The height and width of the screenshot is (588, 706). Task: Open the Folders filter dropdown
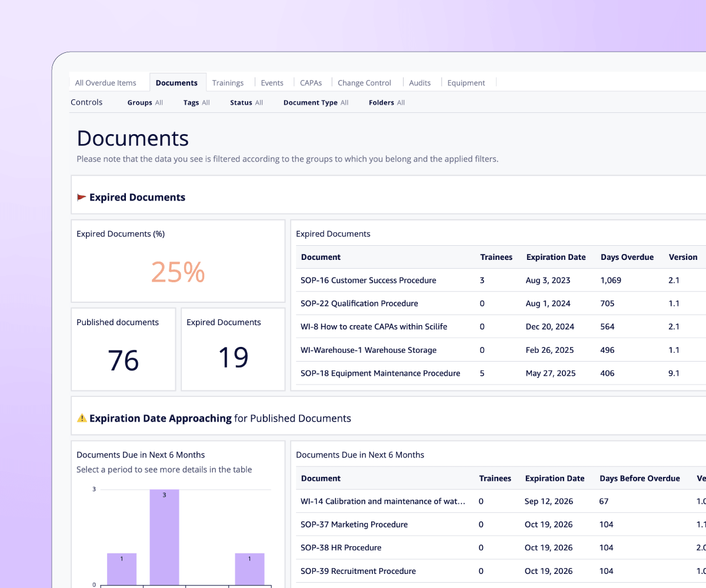387,102
